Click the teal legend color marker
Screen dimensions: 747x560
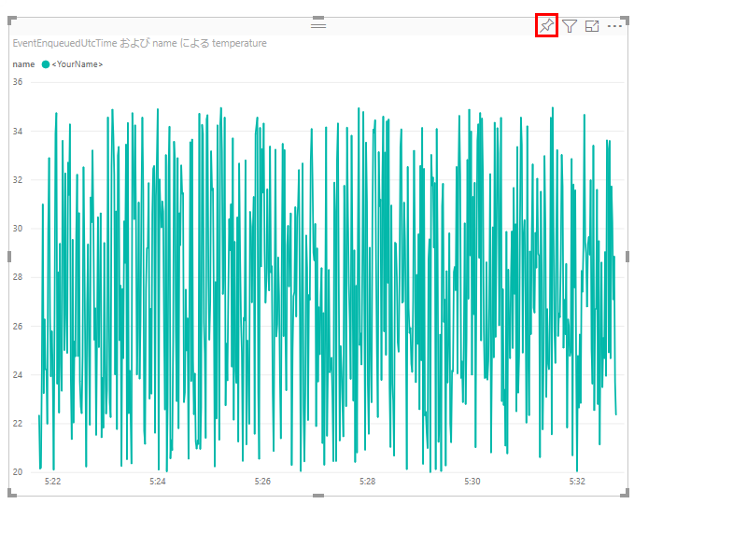46,64
